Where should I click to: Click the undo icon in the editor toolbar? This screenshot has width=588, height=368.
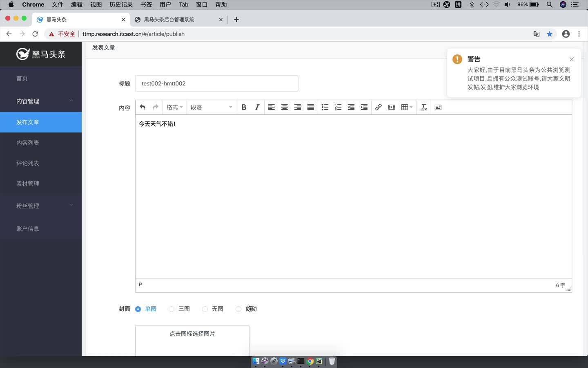point(142,107)
